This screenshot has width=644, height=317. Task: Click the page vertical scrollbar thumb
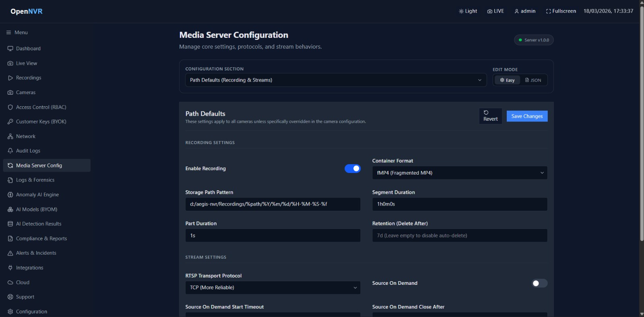point(642,124)
